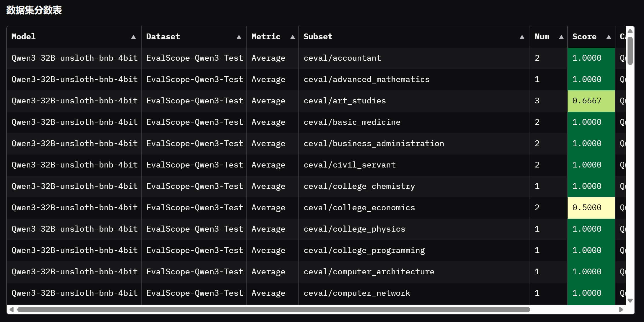
Task: Click the horizontal scrollbar left arrow
Action: tap(12, 310)
